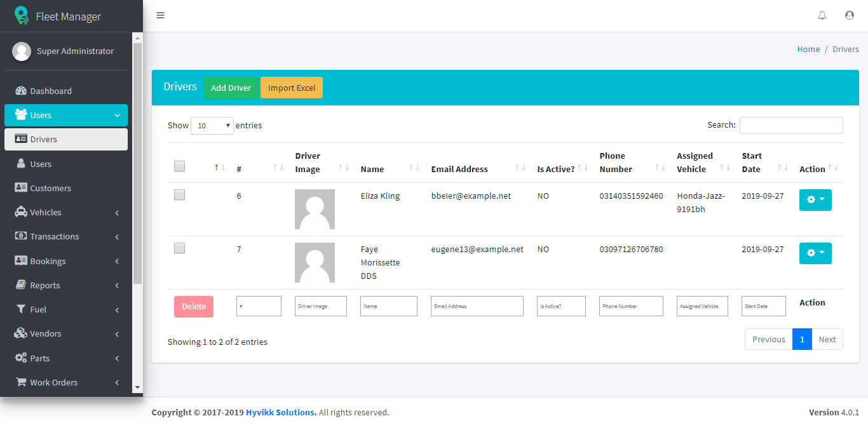Screen dimensions: 868x428
Task: Toggle the hamburger sidebar menu icon
Action: 161,15
